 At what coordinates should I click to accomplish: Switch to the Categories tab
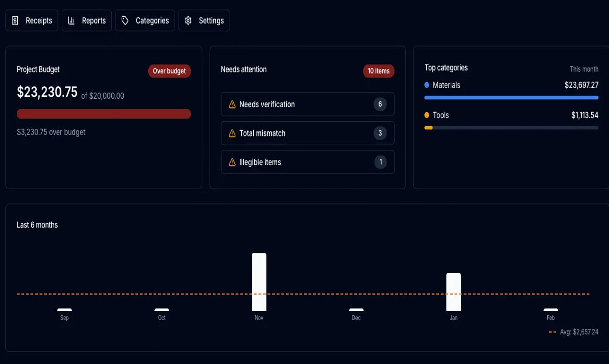[145, 21]
